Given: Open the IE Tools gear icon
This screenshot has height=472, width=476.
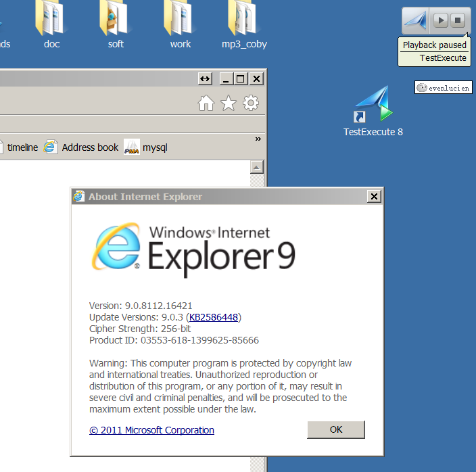Looking at the screenshot, I should (x=251, y=103).
